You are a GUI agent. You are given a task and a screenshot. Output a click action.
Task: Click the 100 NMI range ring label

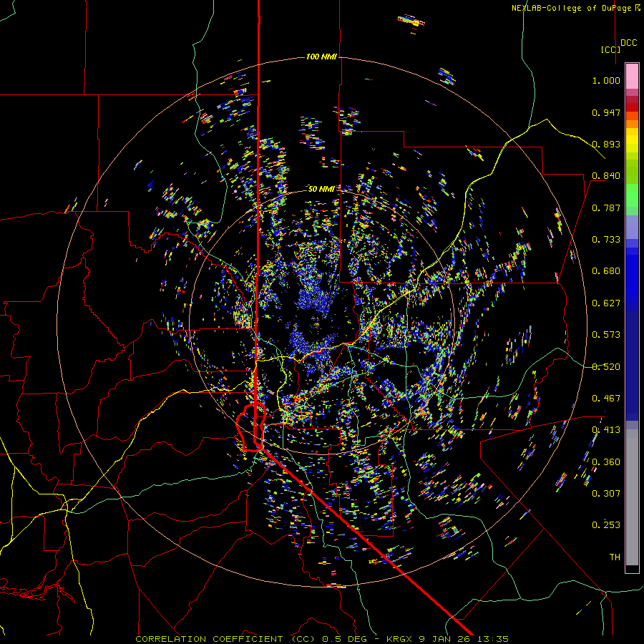tap(321, 57)
